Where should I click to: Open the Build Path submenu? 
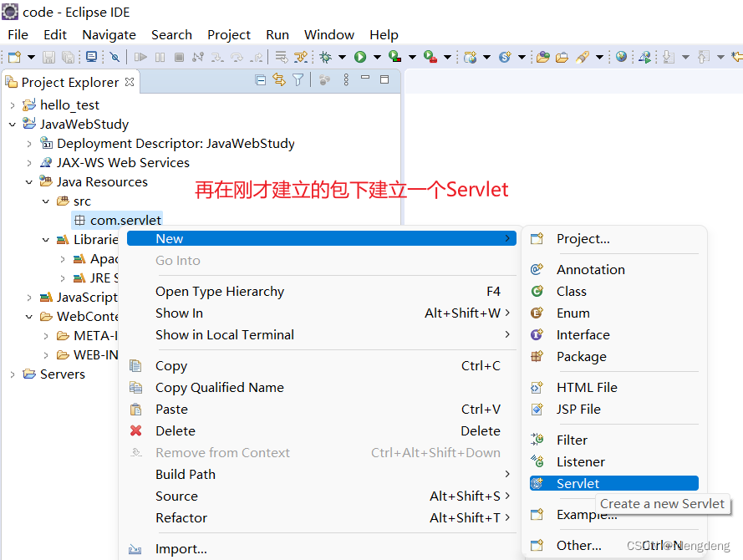click(x=322, y=474)
